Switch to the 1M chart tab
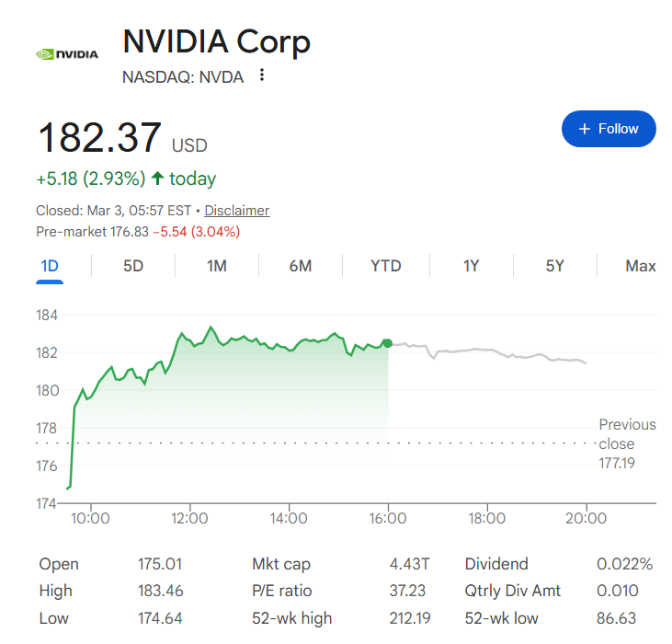The image size is (672, 644). pyautogui.click(x=217, y=266)
